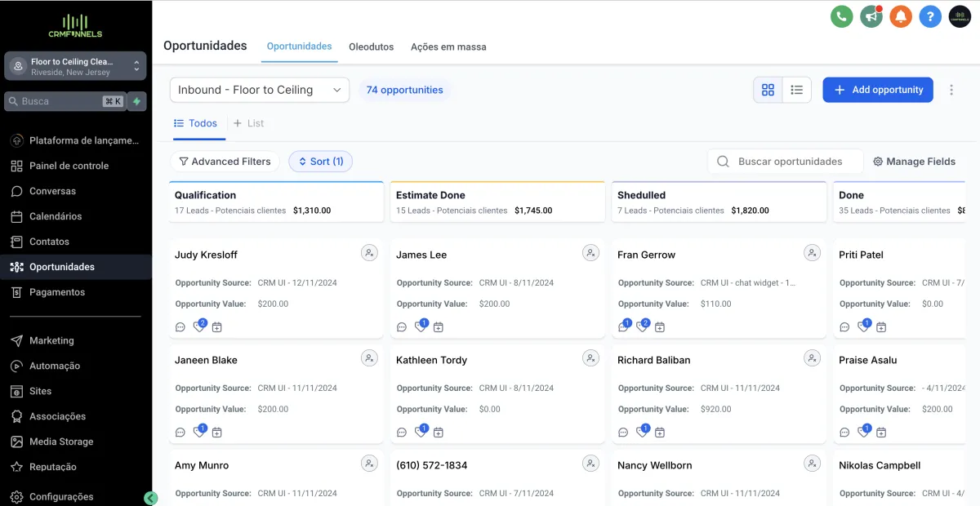The height and width of the screenshot is (506, 980).
Task: Open the calendar icon on James Lee card
Action: click(x=438, y=327)
